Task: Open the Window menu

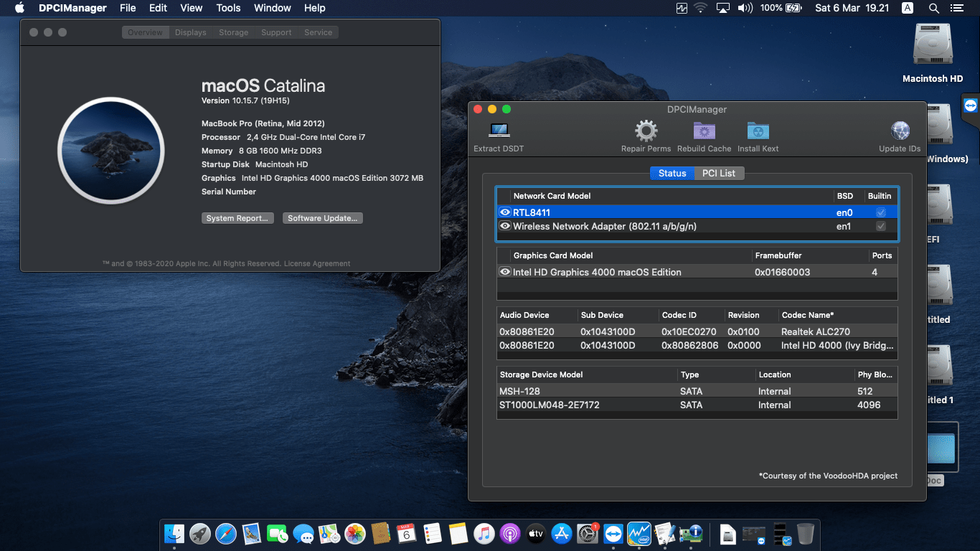Action: 273,9
